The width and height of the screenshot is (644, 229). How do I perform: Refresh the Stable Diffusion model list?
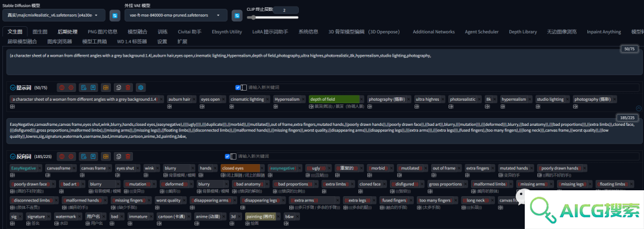tap(115, 16)
